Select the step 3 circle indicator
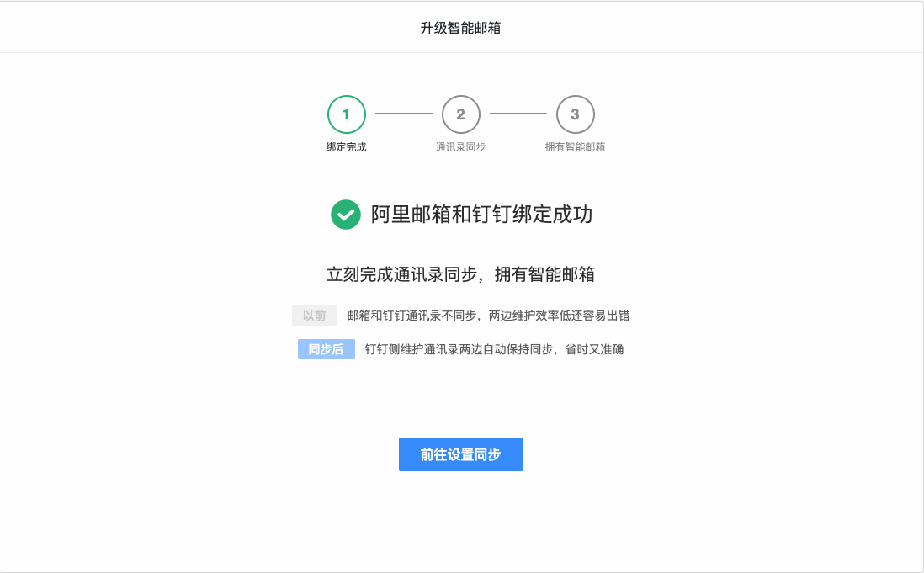Image resolution: width=924 pixels, height=573 pixels. [575, 114]
